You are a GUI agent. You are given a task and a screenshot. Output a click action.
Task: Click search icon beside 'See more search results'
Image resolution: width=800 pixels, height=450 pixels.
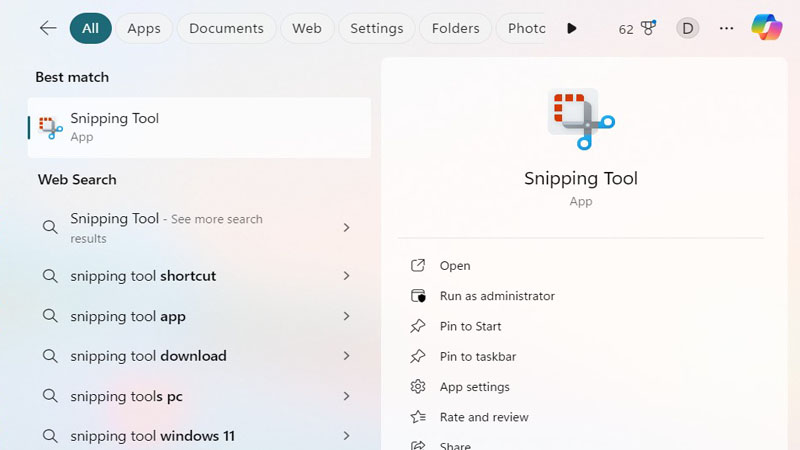click(x=50, y=227)
